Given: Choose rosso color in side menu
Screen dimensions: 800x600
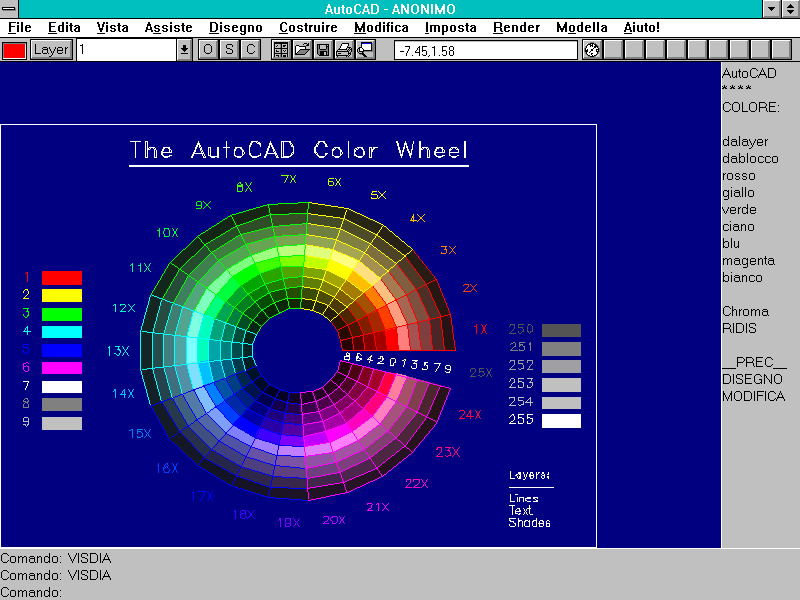Looking at the screenshot, I should tap(739, 176).
